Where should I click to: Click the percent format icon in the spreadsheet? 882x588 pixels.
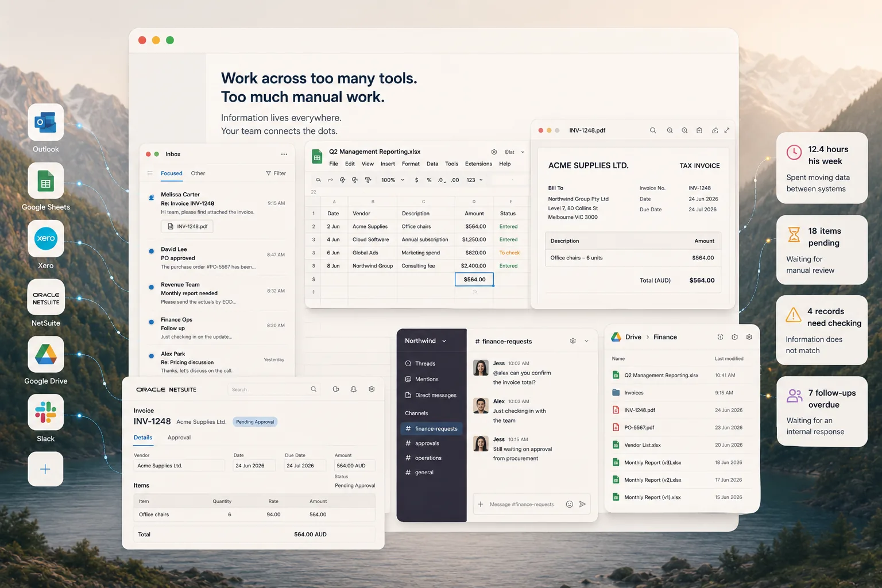429,180
